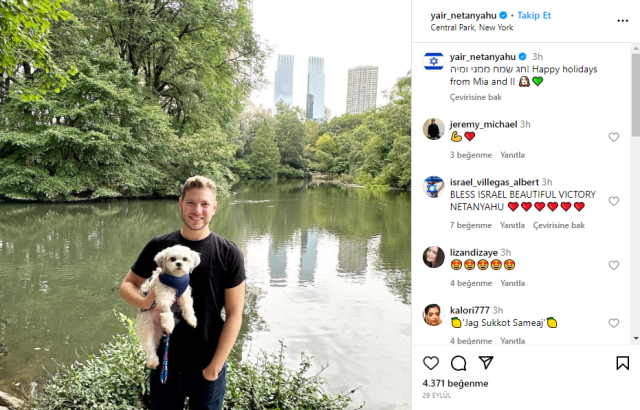The image size is (640, 410).
Task: Click Takip Et to follow
Action: point(534,16)
